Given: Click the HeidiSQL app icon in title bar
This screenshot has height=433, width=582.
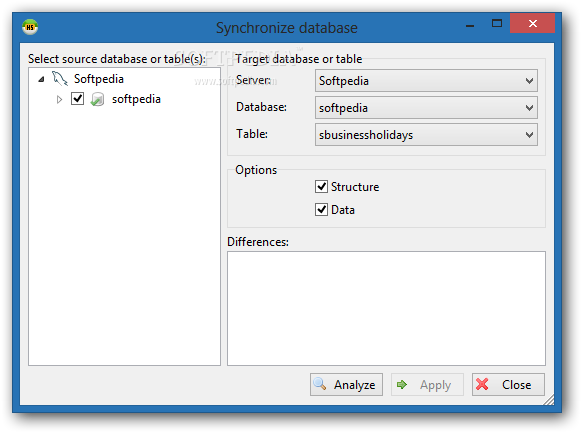Looking at the screenshot, I should tap(30, 27).
